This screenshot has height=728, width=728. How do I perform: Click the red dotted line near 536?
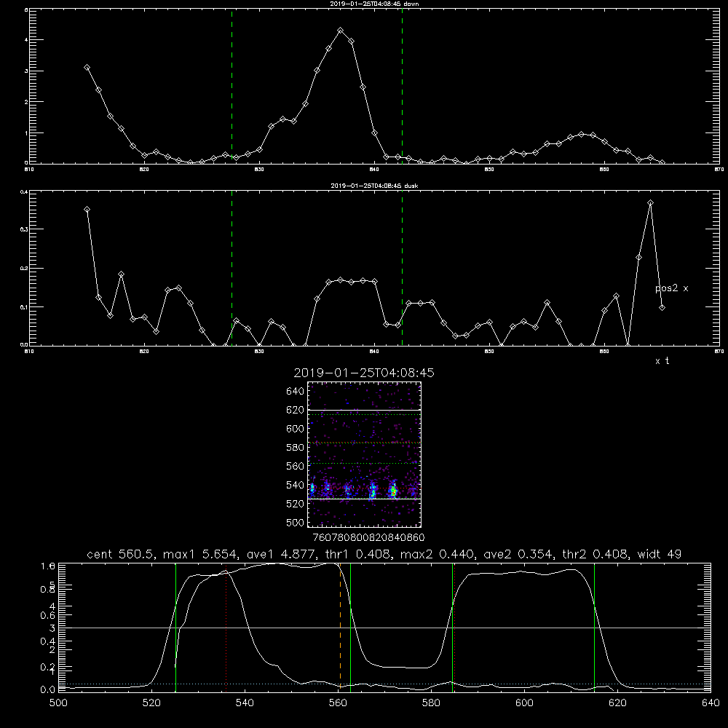click(x=226, y=628)
